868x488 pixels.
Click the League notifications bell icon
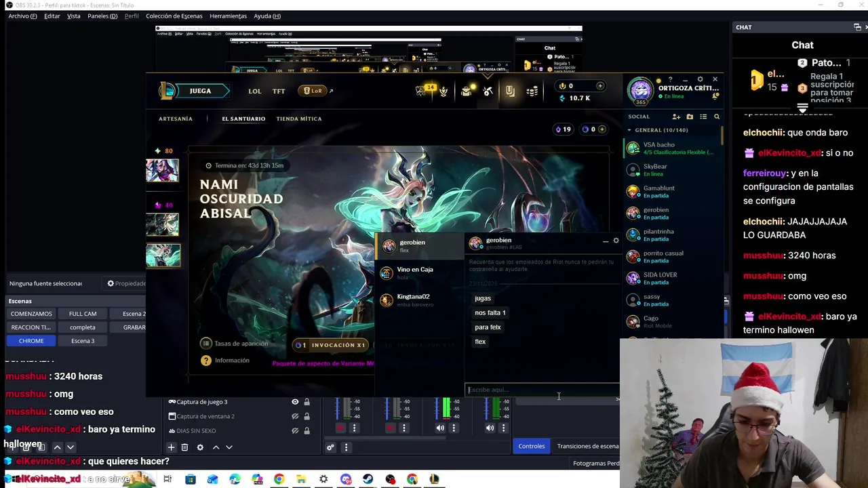pos(715,96)
